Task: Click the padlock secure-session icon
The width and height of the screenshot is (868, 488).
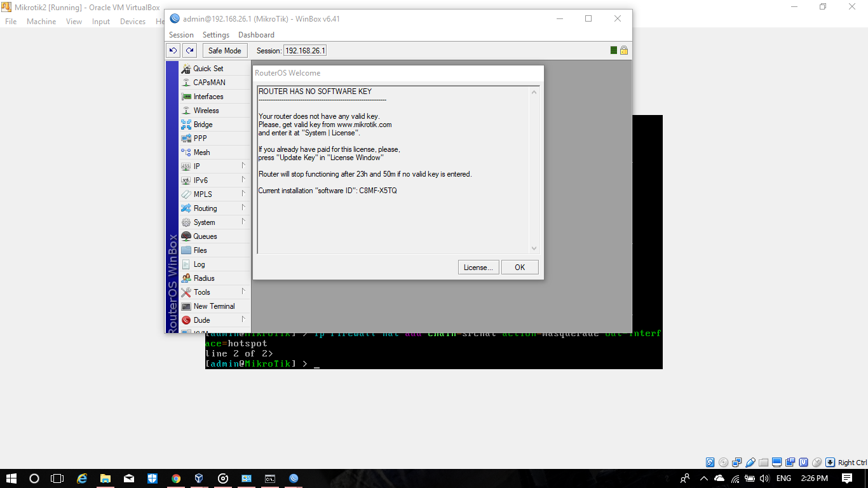Action: pos(624,50)
